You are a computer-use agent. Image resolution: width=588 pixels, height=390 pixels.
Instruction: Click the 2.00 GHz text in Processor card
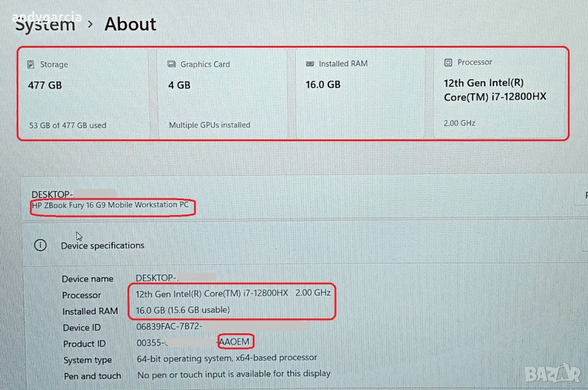coord(459,123)
